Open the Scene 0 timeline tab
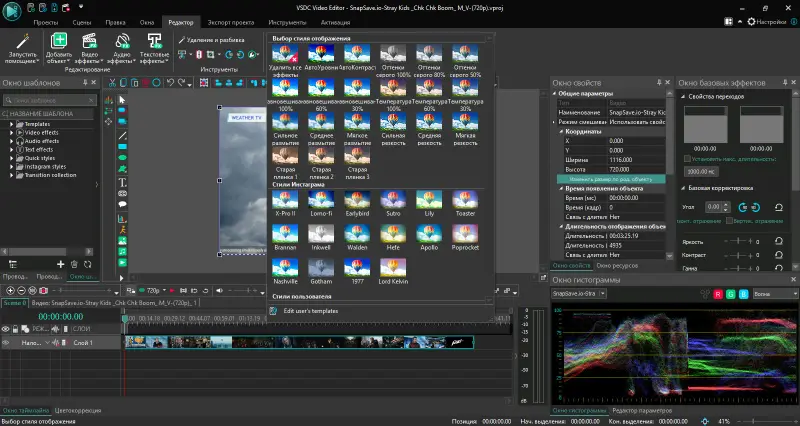Screen dimensions: 800x426 (x=14, y=303)
